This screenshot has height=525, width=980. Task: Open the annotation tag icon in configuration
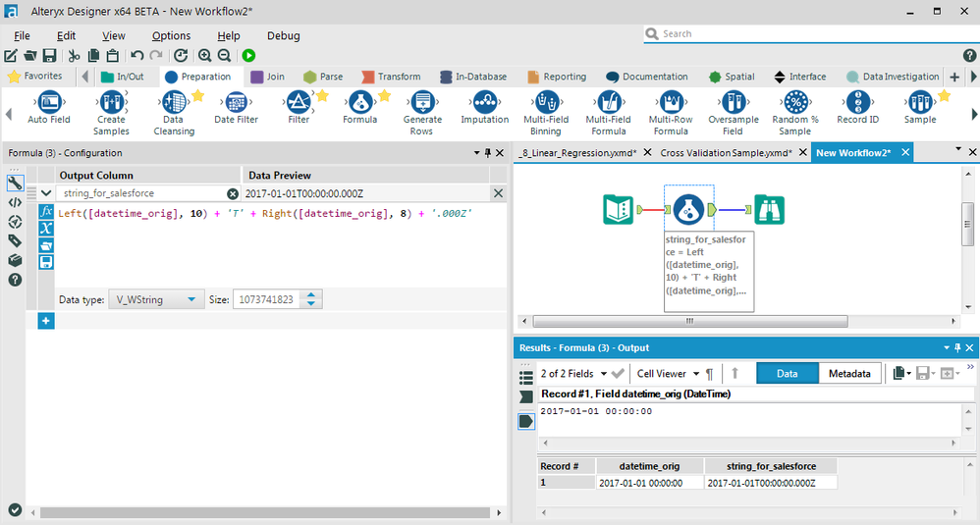pos(15,241)
